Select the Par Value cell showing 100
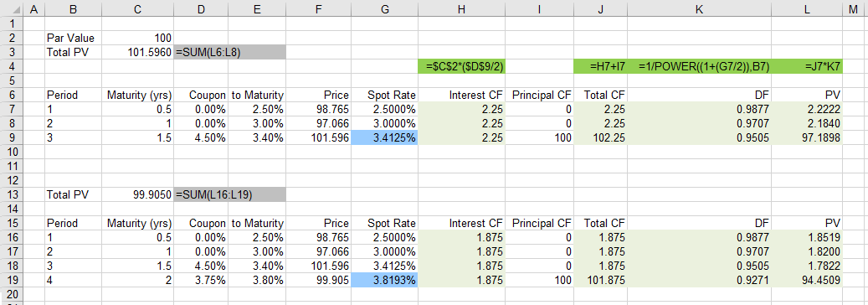 [138, 39]
